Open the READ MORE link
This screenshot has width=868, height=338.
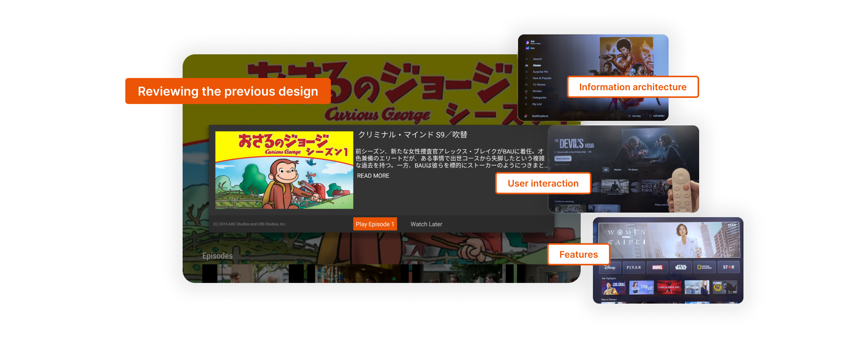tap(373, 176)
